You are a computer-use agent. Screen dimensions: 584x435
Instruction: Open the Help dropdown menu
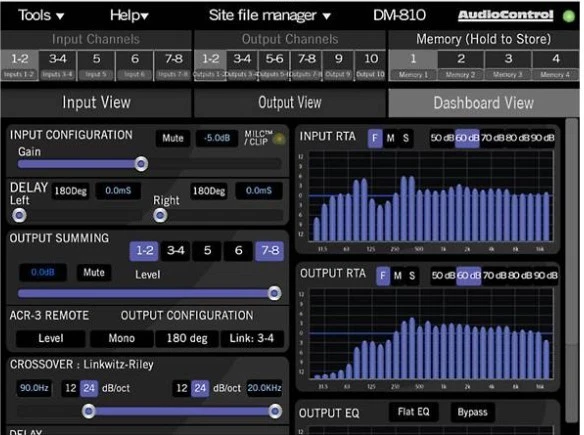tap(129, 15)
